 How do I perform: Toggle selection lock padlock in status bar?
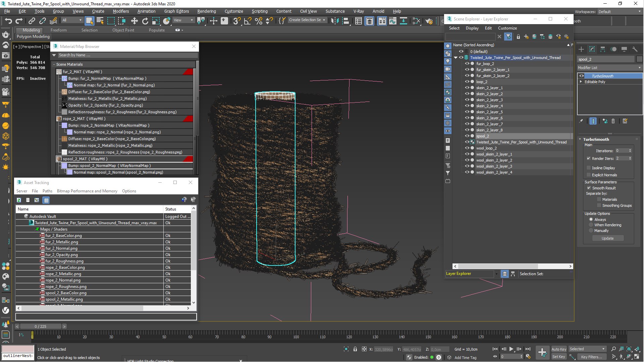(355, 349)
